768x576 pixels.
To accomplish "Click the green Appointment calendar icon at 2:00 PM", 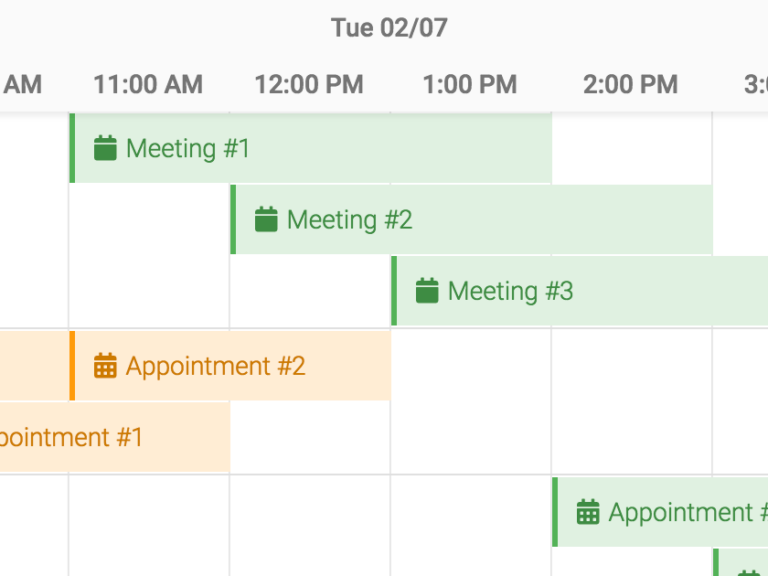I will (x=588, y=512).
